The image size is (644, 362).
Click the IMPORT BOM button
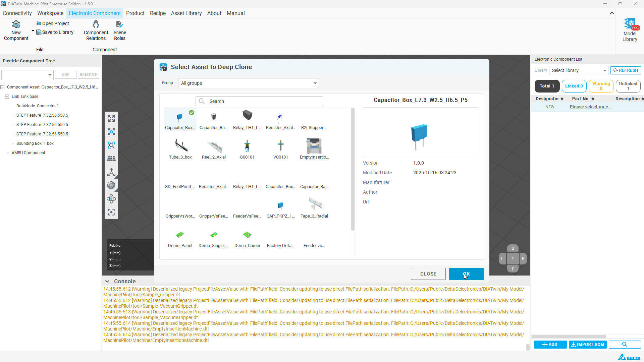point(588,345)
